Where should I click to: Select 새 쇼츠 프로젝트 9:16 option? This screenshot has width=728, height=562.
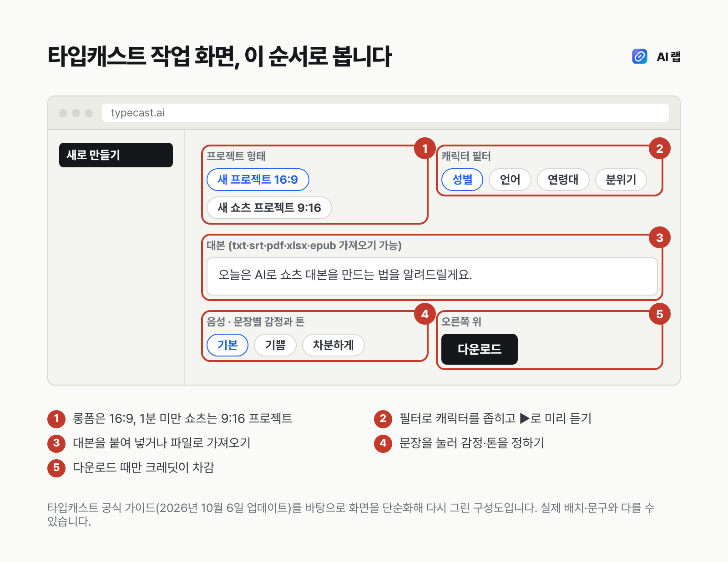(269, 208)
